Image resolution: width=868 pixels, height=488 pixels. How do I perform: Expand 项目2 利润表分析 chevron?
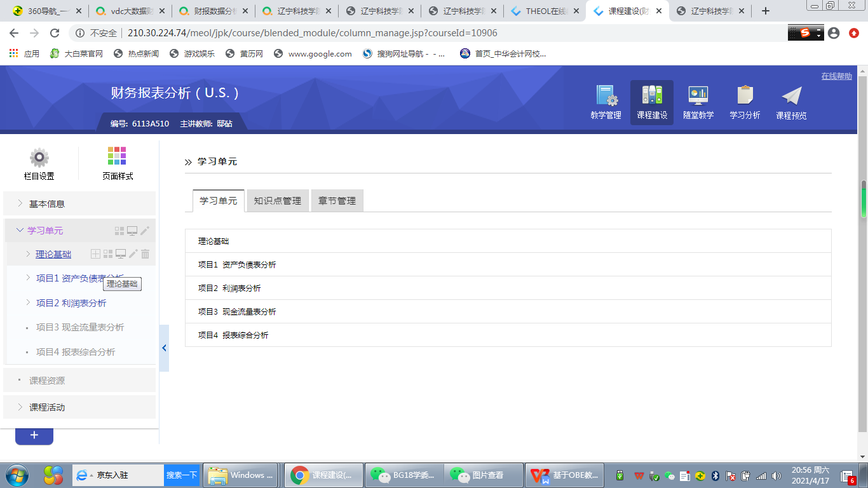coord(28,302)
